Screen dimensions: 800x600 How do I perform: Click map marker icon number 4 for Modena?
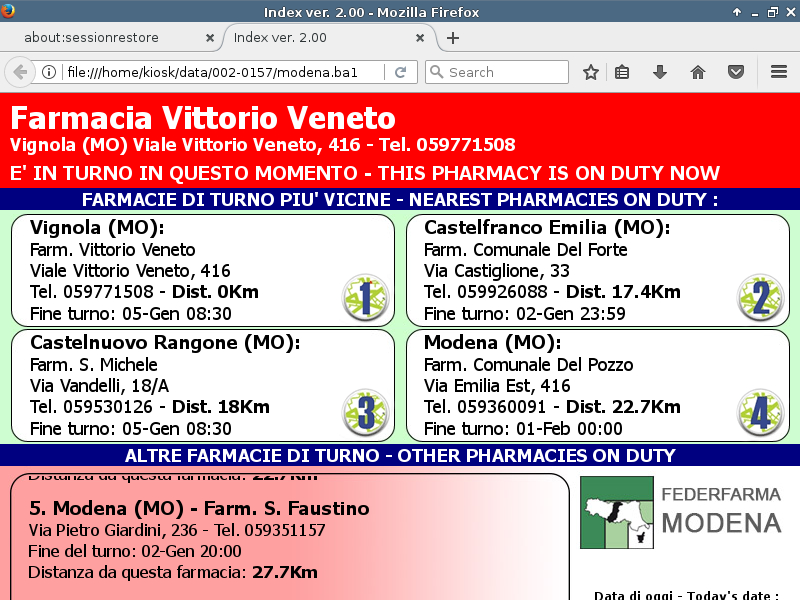(760, 412)
